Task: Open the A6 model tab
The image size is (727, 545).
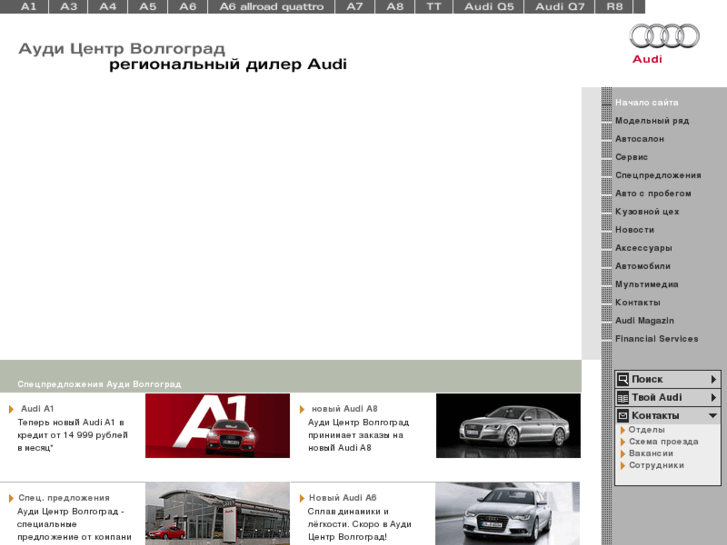Action: click(187, 6)
